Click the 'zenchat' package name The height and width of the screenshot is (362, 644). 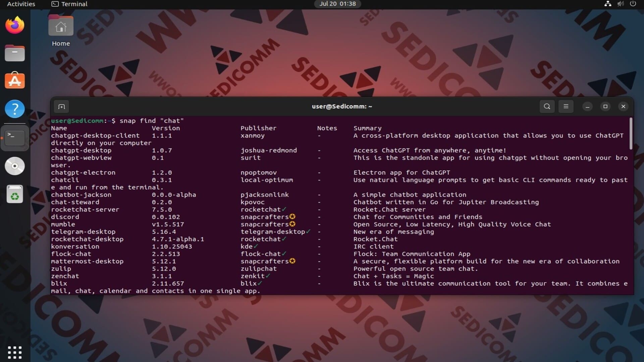(65, 276)
